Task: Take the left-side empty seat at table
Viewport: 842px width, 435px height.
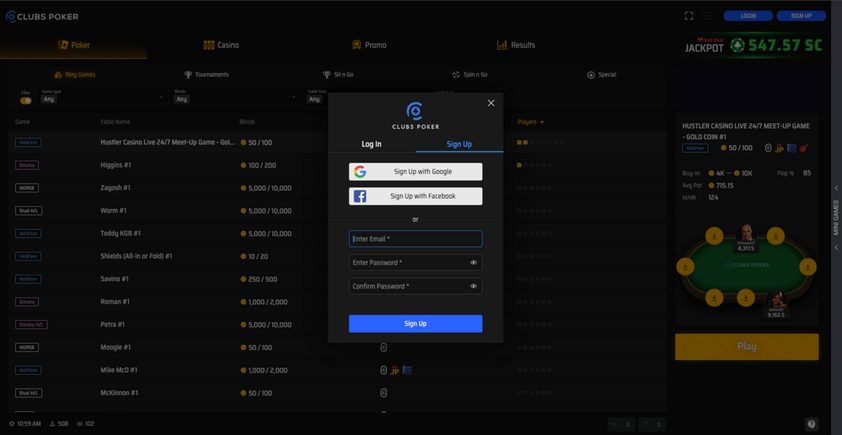Action: [x=685, y=266]
